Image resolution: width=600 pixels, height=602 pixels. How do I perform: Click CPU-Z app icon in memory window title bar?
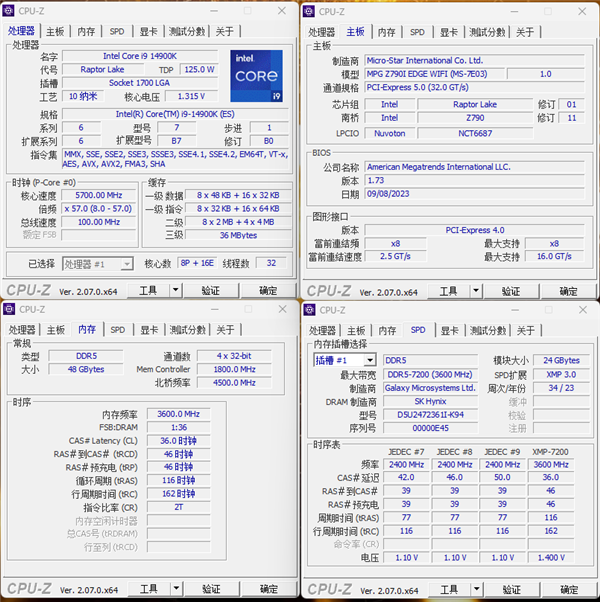[x=9, y=309]
